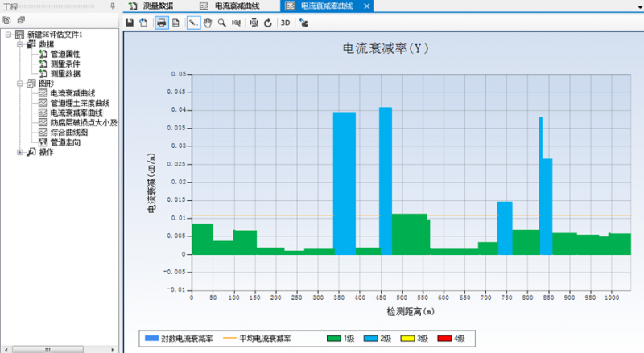Open 测量条件 tree item
The width and height of the screenshot is (644, 353).
[x=65, y=64]
